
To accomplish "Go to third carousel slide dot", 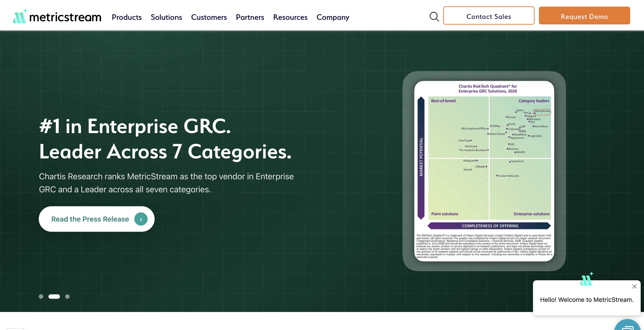I will (x=67, y=297).
